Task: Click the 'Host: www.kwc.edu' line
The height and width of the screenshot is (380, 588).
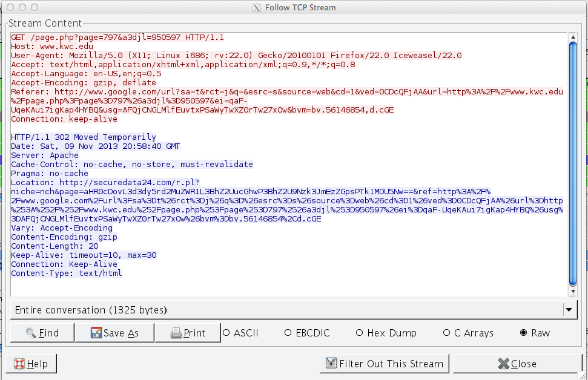Action: [x=52, y=47]
